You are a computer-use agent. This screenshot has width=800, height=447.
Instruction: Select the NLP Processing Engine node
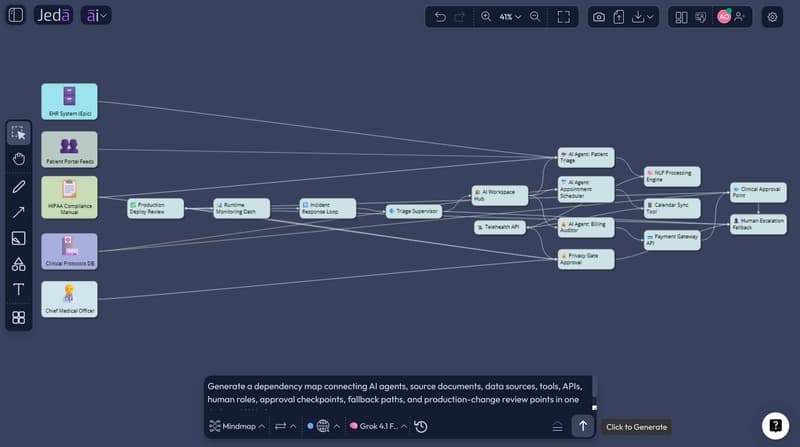672,177
